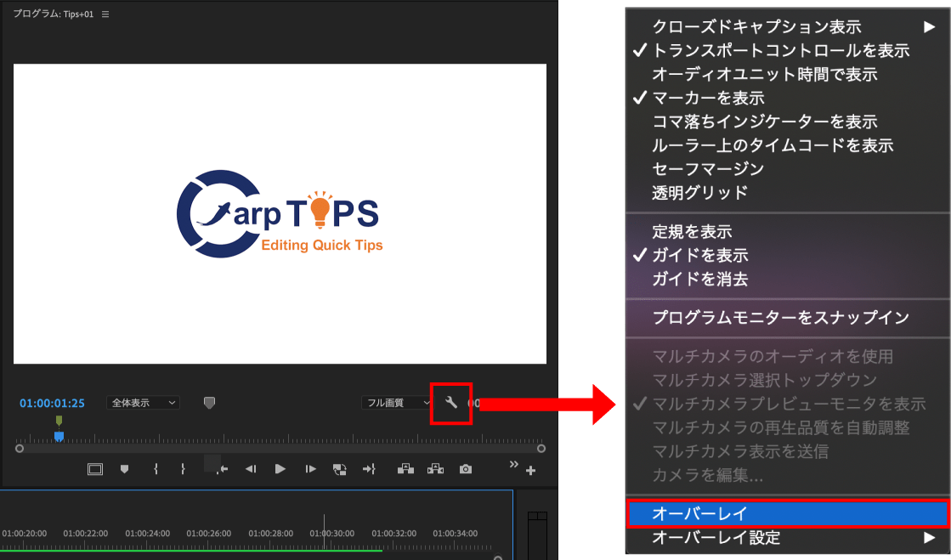The width and height of the screenshot is (951, 560).
Task: Turn on 透明グリッド
Action: [x=787, y=193]
